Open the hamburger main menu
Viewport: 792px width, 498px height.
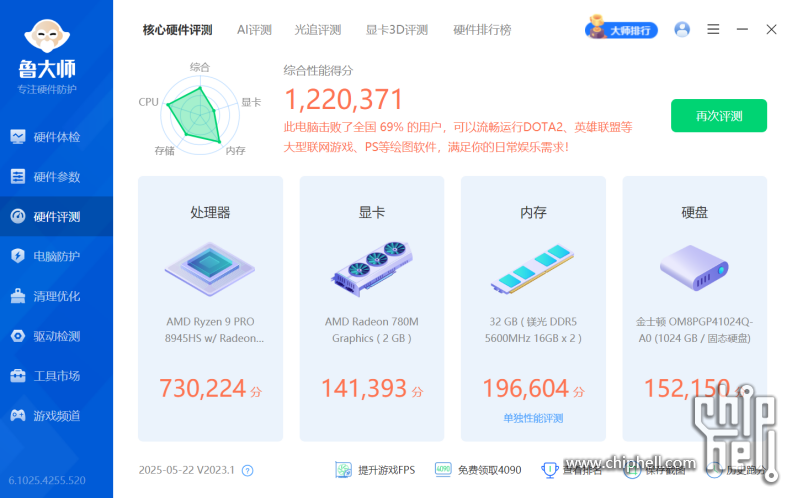(713, 29)
